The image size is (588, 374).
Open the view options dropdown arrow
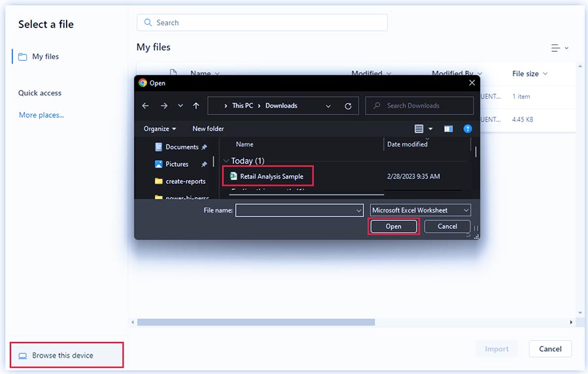[x=431, y=129]
